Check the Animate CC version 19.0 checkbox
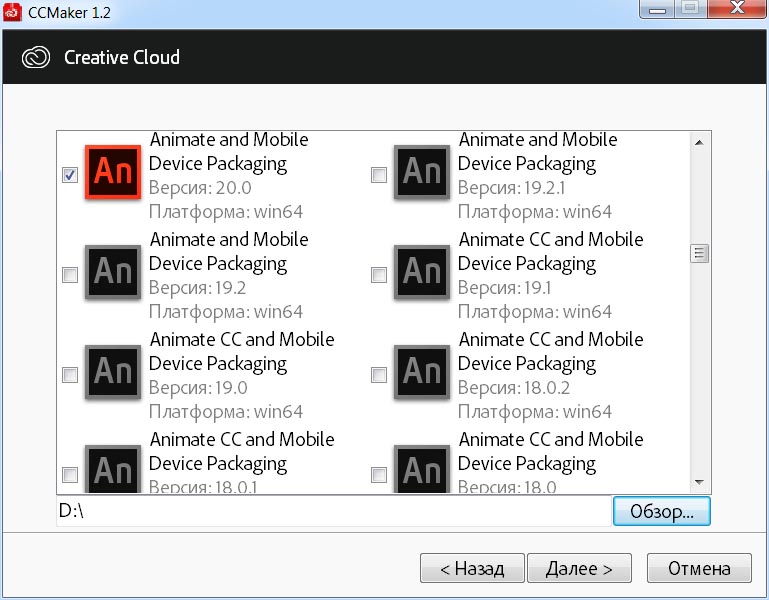The width and height of the screenshot is (769, 600). [70, 375]
